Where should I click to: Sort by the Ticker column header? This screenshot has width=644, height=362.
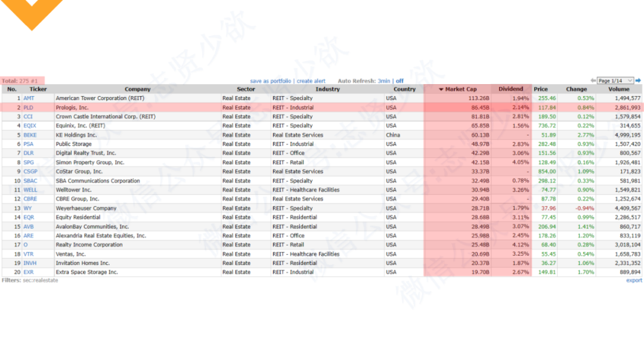(38, 89)
